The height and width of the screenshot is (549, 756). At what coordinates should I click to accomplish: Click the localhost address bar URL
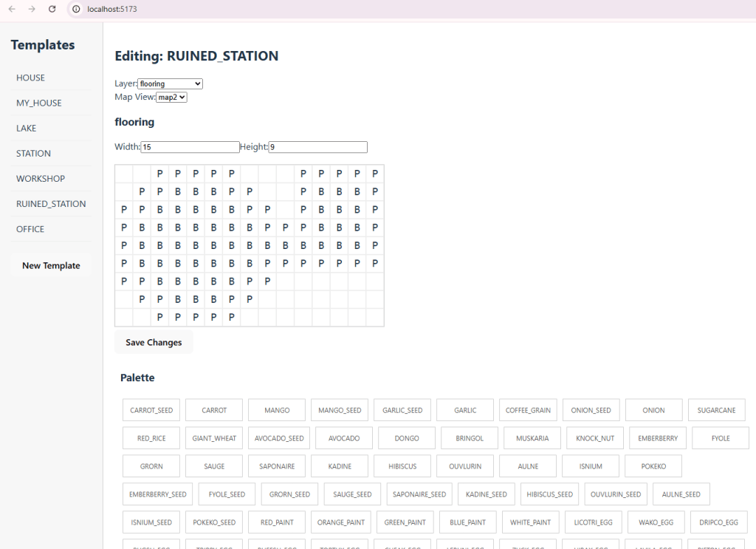(112, 9)
